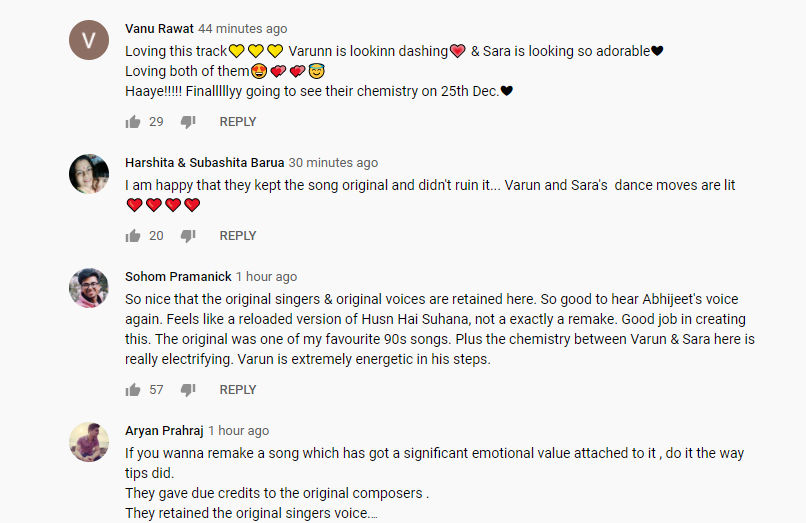Click the '30 minutes ago' timestamp
Viewport: 806px width, 523px height.
coord(333,163)
